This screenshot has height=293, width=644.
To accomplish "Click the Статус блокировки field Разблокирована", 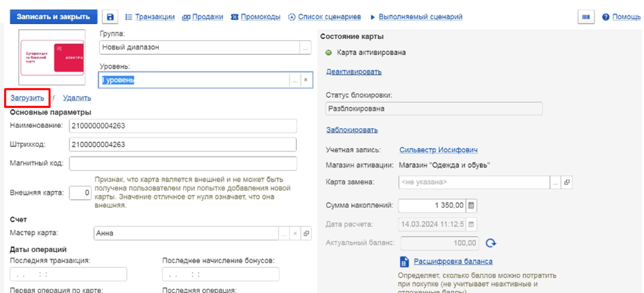I will [434, 109].
